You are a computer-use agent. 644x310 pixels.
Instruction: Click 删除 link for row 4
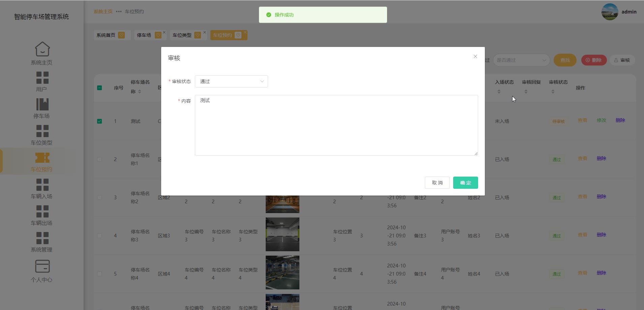[602, 235]
